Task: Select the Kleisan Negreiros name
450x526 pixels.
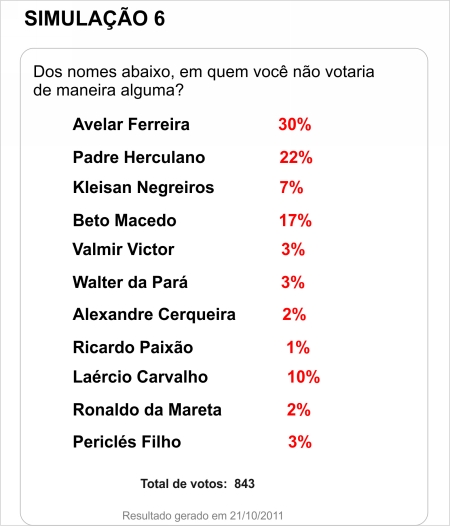Action: 143,187
